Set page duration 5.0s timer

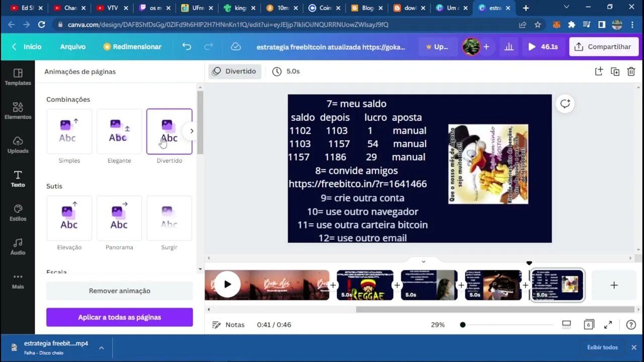point(286,71)
